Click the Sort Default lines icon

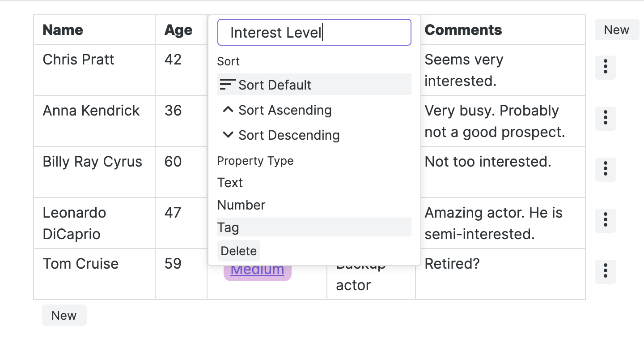coord(228,84)
